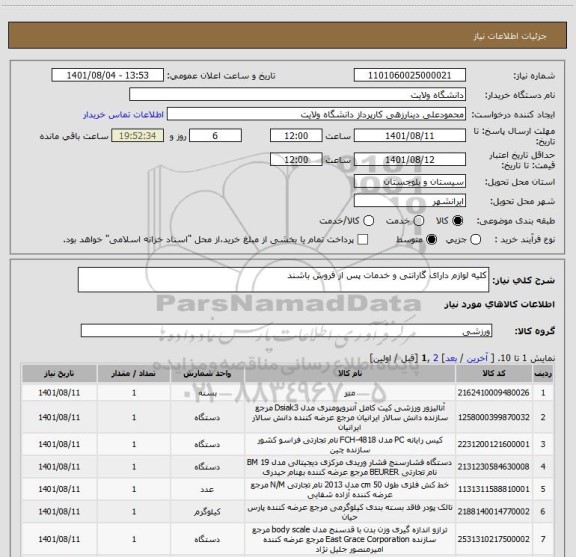The width and height of the screenshot is (576, 557).
Task: Click item code 1258000399870032
Action: tap(493, 417)
